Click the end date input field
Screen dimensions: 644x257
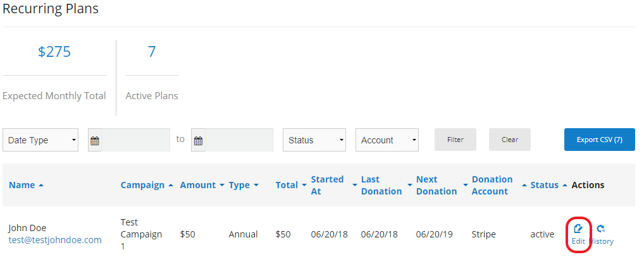pyautogui.click(x=239, y=140)
